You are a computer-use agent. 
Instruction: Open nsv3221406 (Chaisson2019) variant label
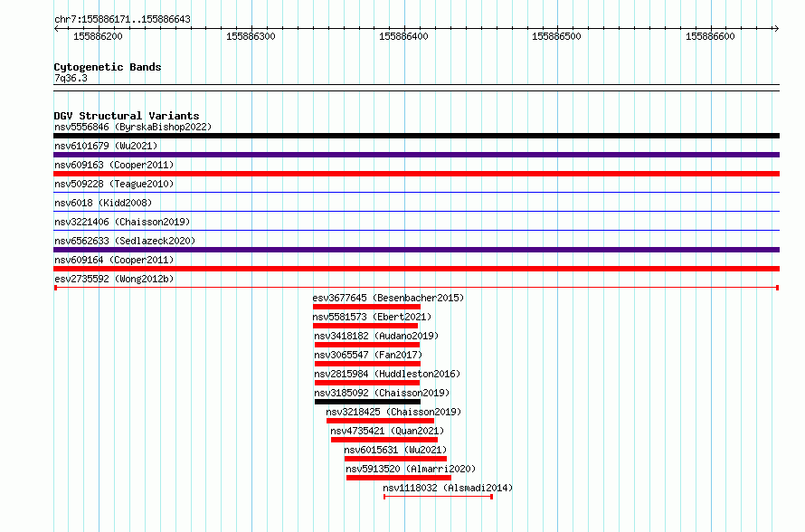coord(122,222)
